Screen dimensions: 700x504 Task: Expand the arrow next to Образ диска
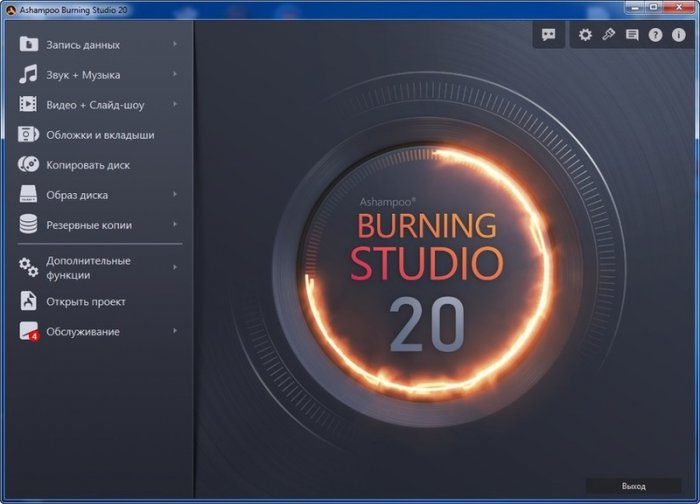175,195
